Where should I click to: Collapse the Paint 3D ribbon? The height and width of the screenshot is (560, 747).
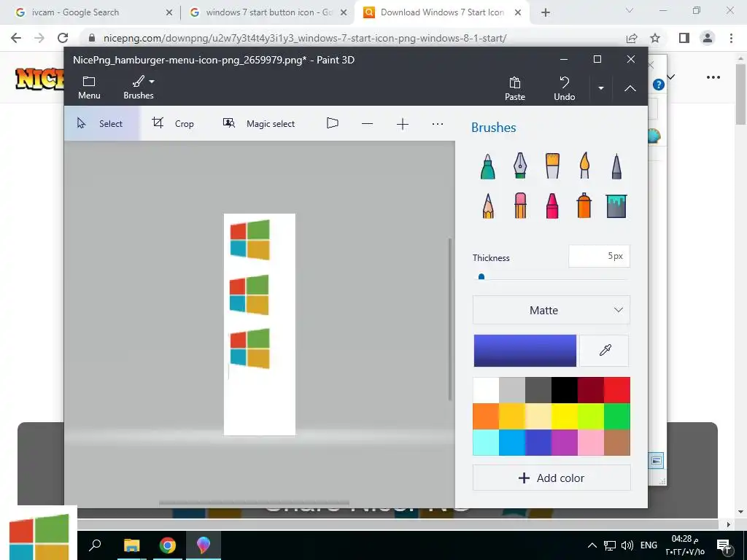(x=630, y=88)
